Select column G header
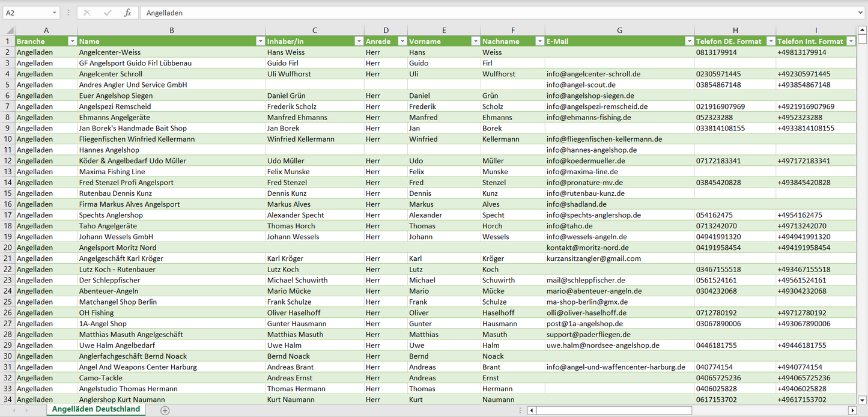868x417 pixels. tap(619, 30)
